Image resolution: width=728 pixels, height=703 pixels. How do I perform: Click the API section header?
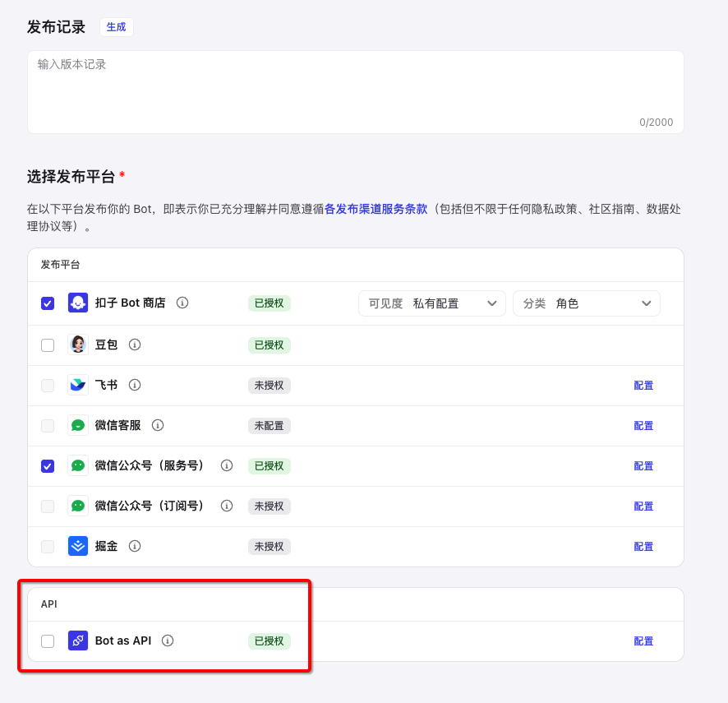point(49,604)
